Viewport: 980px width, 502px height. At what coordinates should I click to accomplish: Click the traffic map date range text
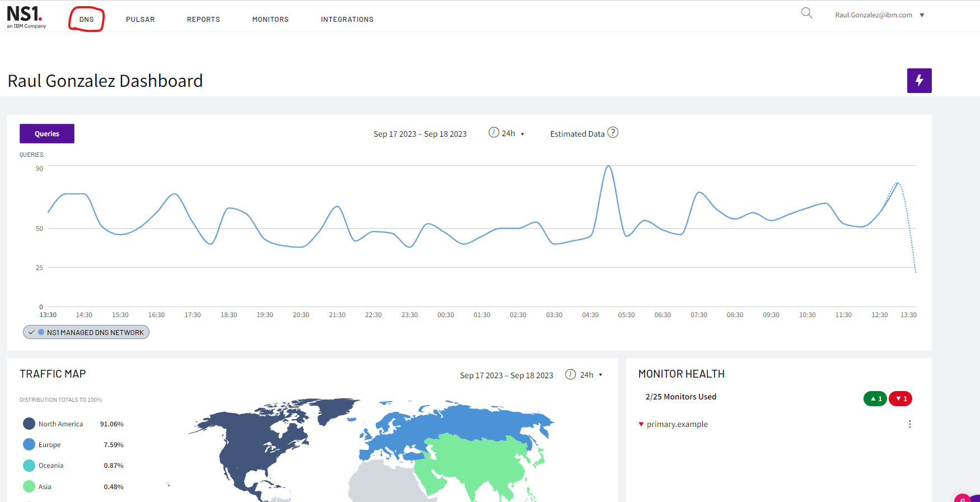506,375
